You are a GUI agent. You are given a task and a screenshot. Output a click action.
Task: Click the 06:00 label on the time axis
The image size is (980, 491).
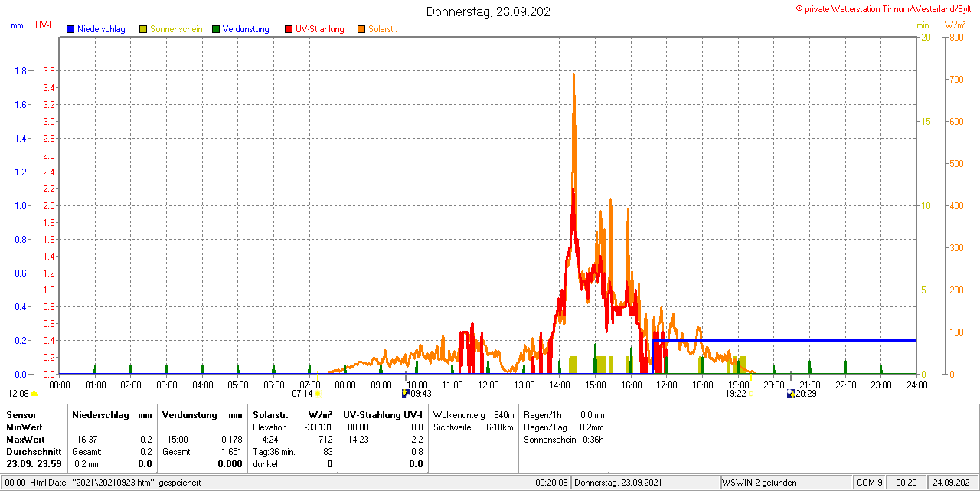[x=274, y=385]
